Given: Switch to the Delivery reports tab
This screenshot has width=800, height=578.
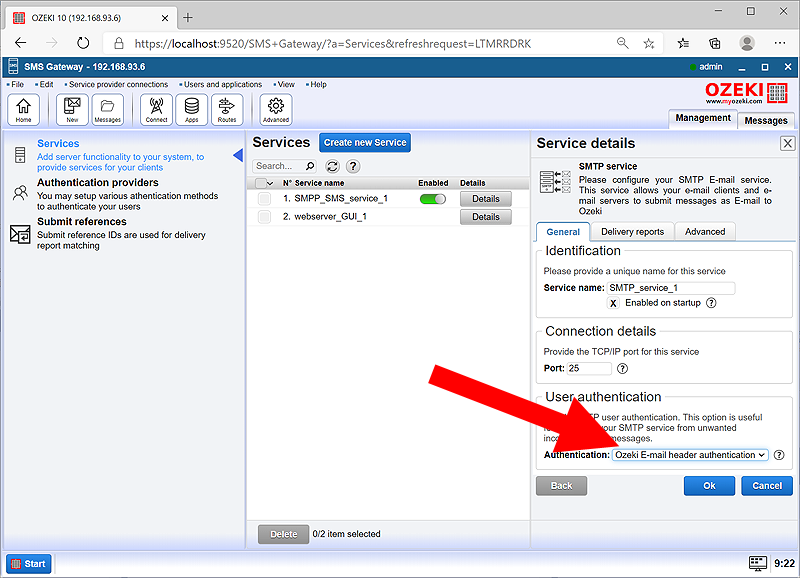Looking at the screenshot, I should [x=632, y=232].
